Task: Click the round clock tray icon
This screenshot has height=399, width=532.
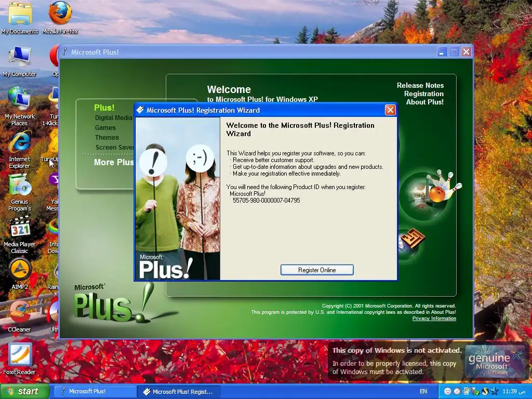Action: [457, 392]
